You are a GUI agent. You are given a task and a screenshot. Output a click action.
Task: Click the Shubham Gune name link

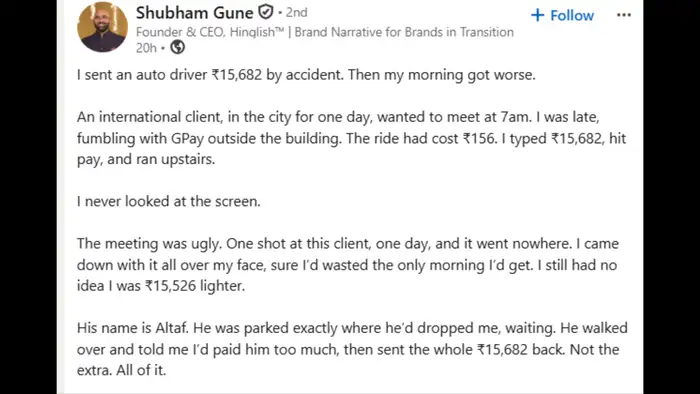(194, 12)
